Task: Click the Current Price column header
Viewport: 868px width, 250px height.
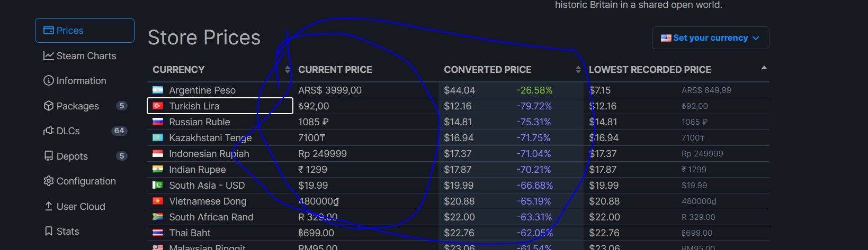Action: pos(335,70)
